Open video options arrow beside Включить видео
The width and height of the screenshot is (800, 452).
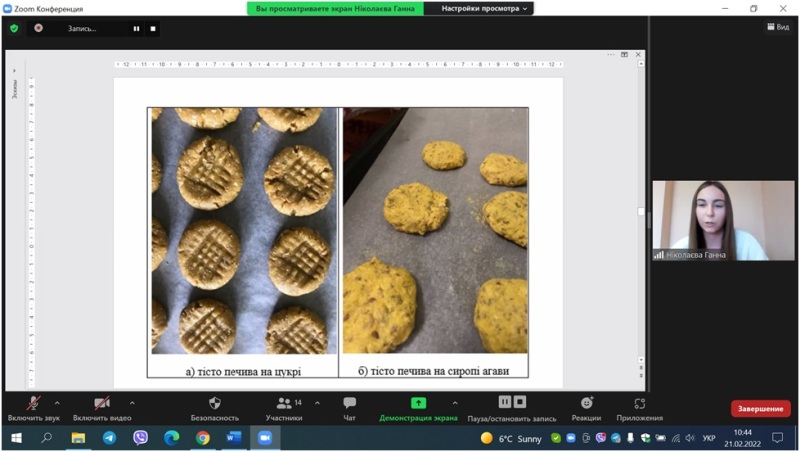(132, 403)
